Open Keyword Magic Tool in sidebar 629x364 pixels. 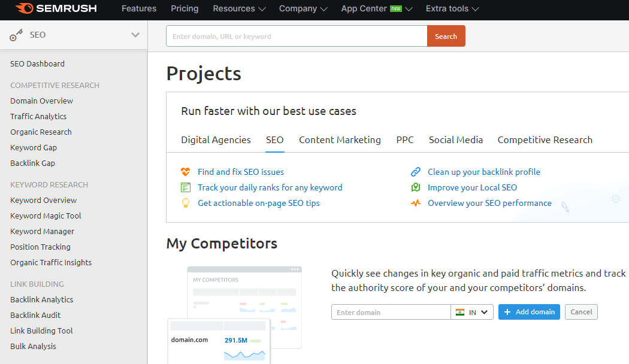coord(46,216)
